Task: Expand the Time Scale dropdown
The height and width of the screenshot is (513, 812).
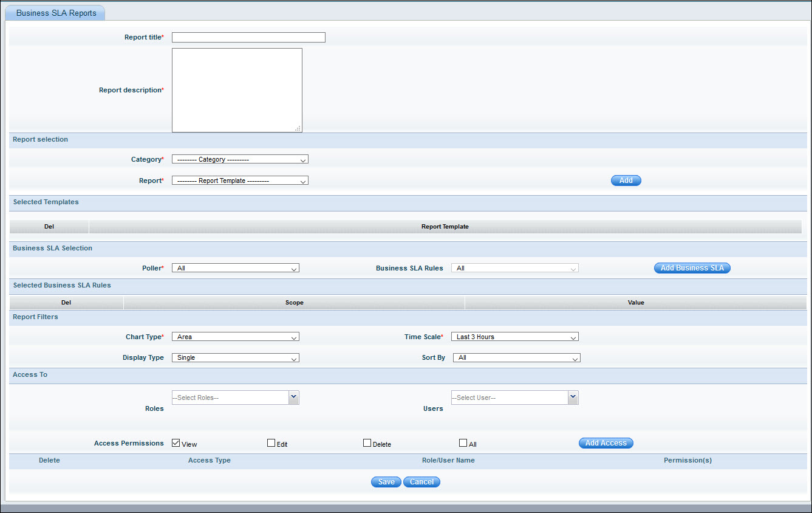Action: click(514, 337)
